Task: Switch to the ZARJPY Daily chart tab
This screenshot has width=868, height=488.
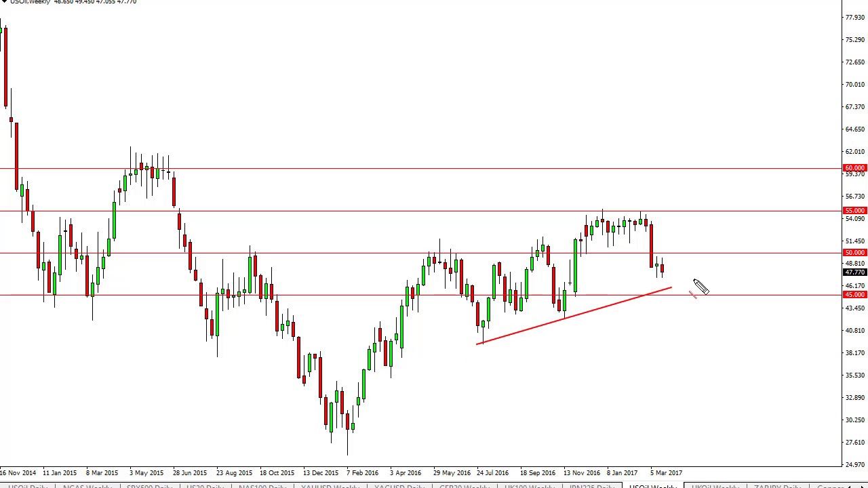Action: pos(777,487)
